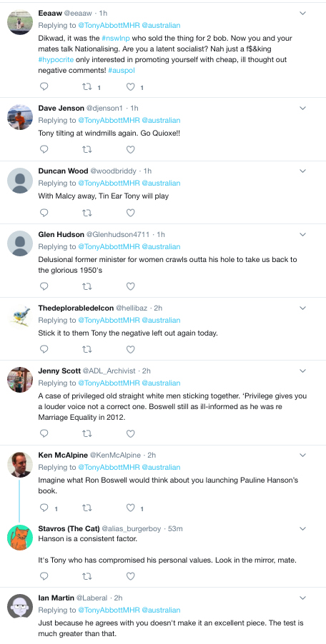
Task: Like Ken McAlpine's tweet
Action: coord(130,508)
